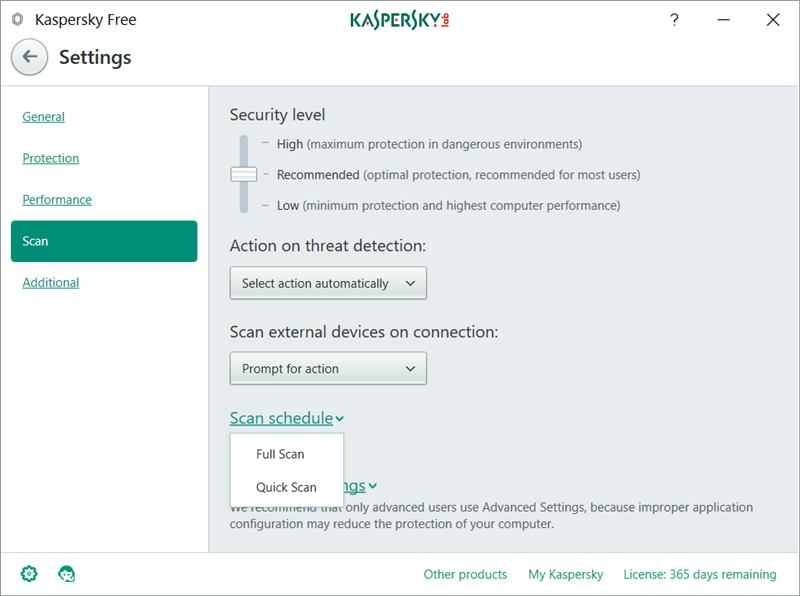Switch to the Performance settings section
800x596 pixels.
[57, 200]
